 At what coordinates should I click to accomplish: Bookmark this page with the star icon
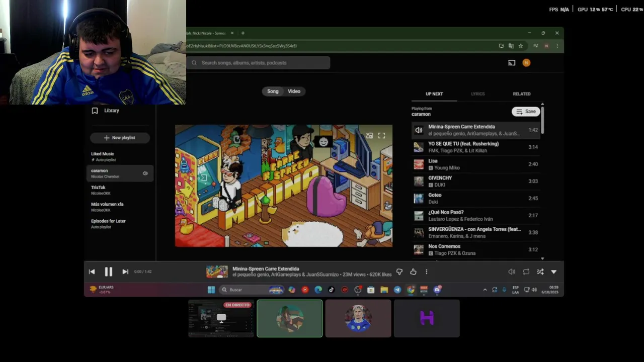(x=521, y=46)
